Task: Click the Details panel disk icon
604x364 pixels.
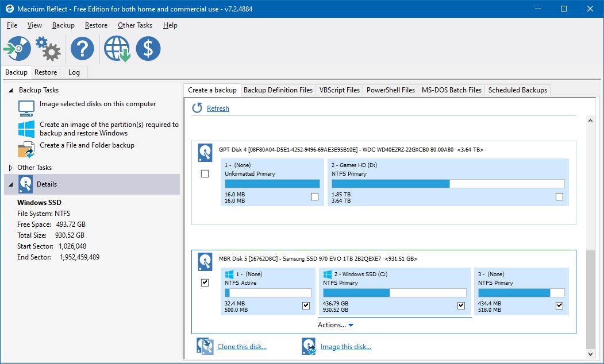Action: pos(26,184)
